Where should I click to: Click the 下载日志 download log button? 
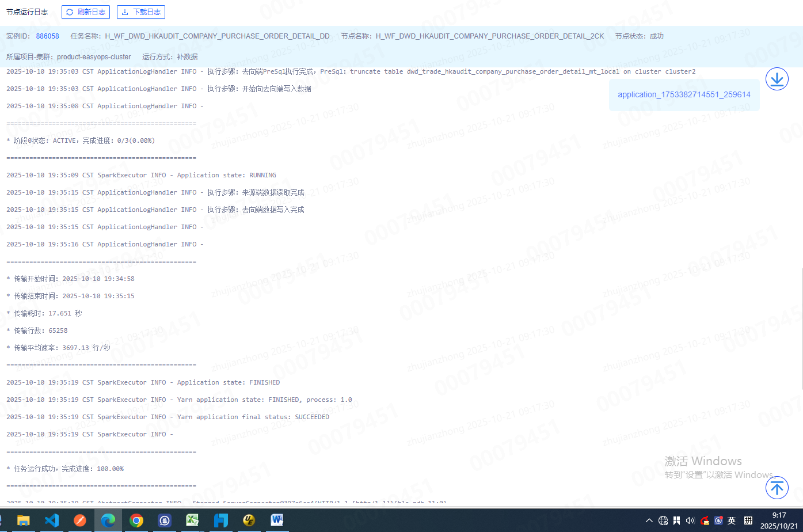click(141, 12)
